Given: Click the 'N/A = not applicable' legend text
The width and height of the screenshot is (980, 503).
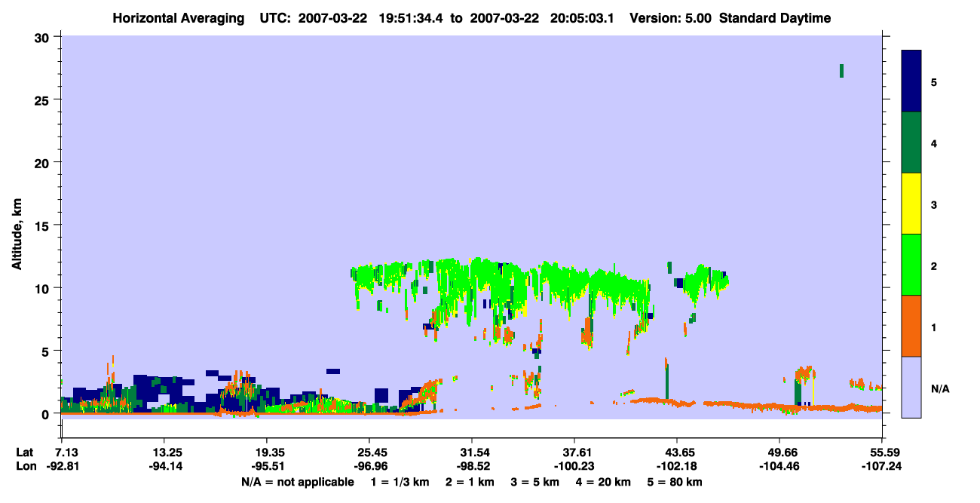Looking at the screenshot, I should point(298,482).
